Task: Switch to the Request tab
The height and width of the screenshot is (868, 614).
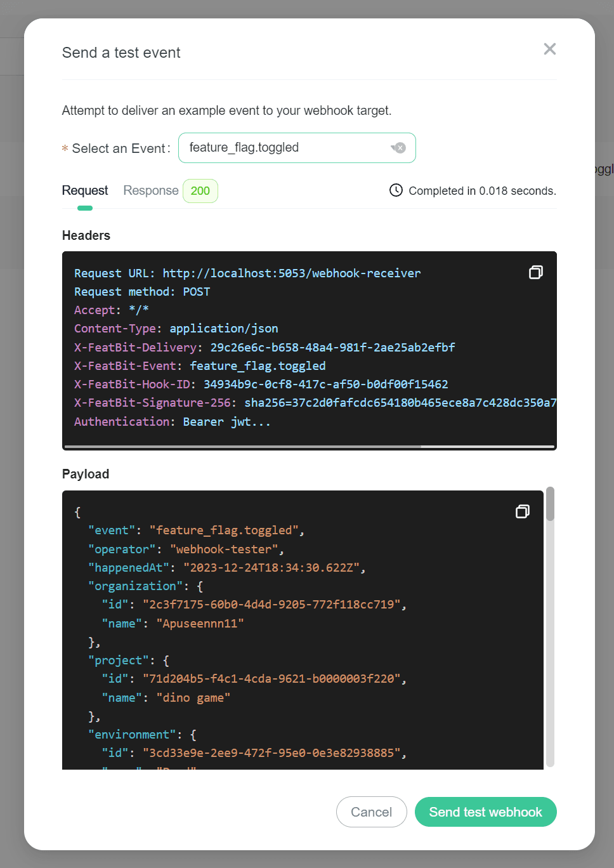Action: tap(85, 190)
